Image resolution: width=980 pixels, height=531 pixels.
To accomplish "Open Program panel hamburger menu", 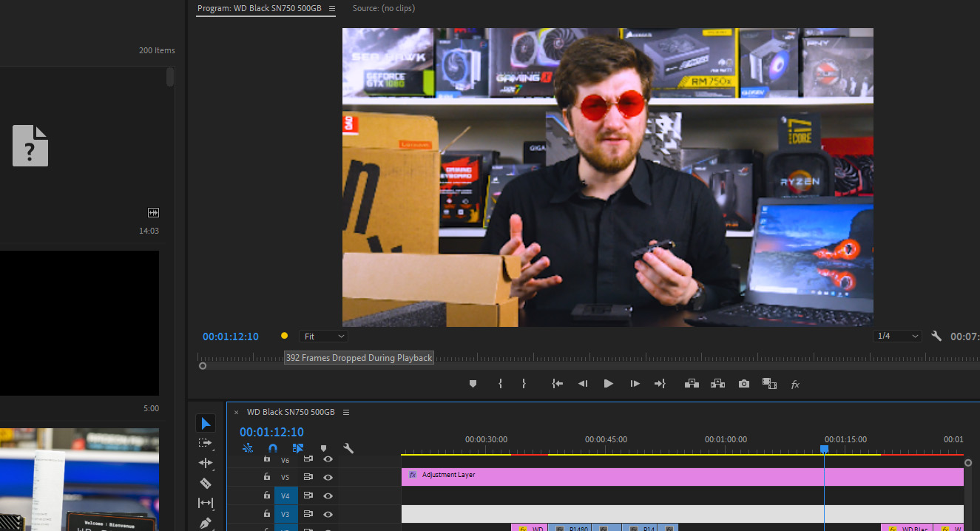I will [332, 9].
